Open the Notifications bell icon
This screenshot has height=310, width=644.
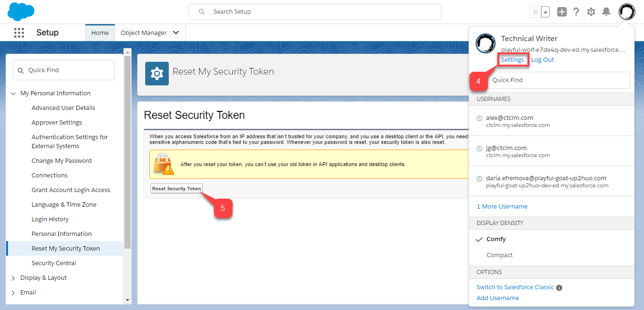coord(606,12)
